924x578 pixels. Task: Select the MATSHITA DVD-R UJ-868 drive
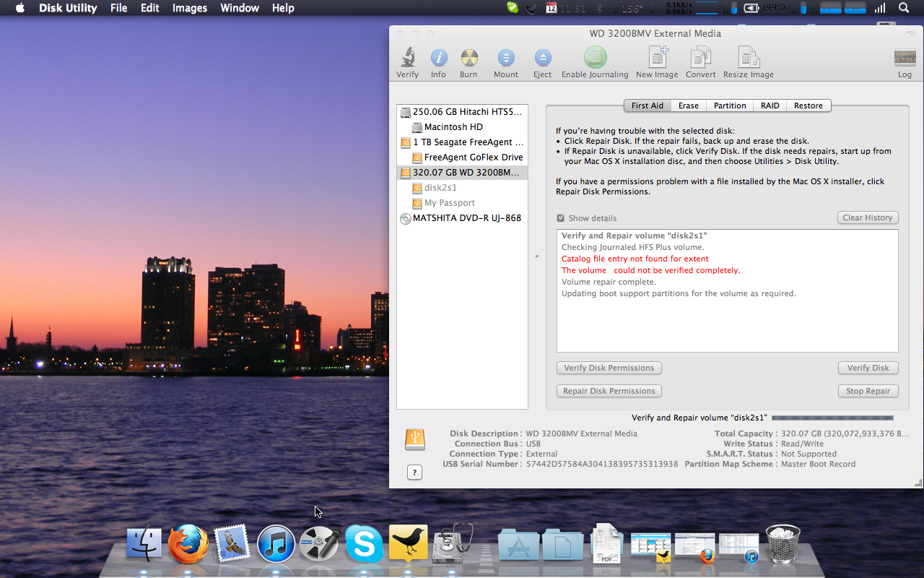pyautogui.click(x=462, y=218)
